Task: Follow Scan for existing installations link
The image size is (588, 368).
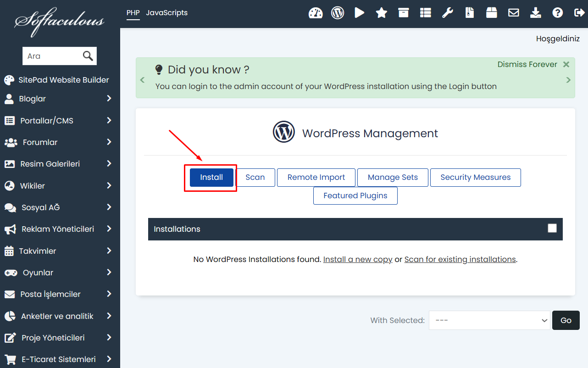Action: coord(460,259)
